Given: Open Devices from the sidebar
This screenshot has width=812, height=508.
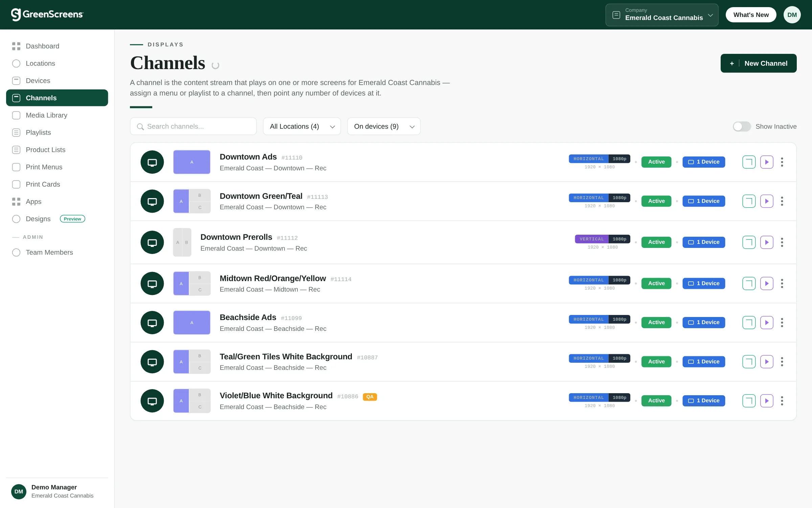Looking at the screenshot, I should tap(57, 81).
